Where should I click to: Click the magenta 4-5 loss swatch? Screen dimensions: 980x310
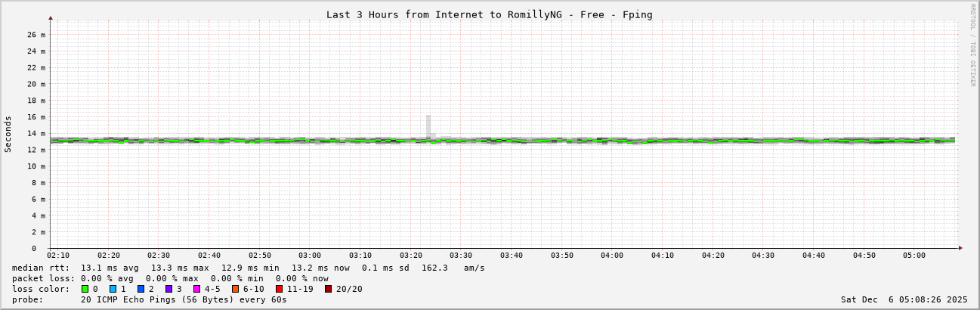[x=197, y=289]
